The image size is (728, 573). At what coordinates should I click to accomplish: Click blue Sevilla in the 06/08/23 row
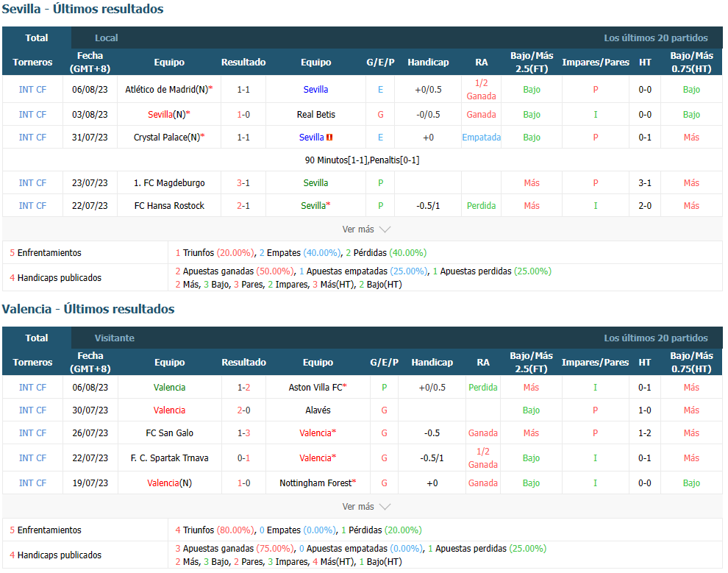coord(315,89)
